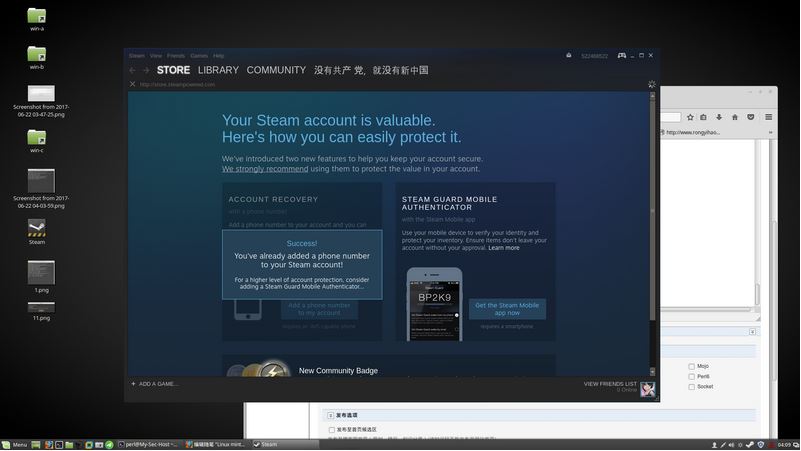Open VIEW FRIENDS LIST
Image resolution: width=801 pixels, height=451 pixels.
pos(610,384)
